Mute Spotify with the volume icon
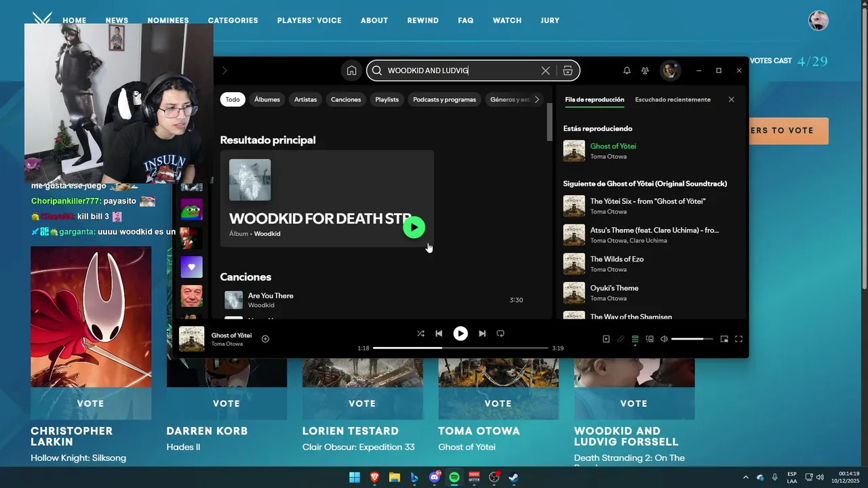Image resolution: width=868 pixels, height=488 pixels. click(x=664, y=339)
